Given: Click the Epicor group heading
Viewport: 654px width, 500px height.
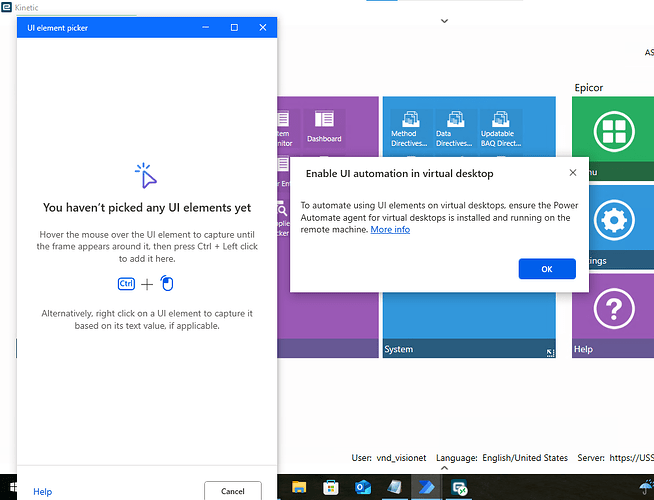Looking at the screenshot, I should point(589,88).
